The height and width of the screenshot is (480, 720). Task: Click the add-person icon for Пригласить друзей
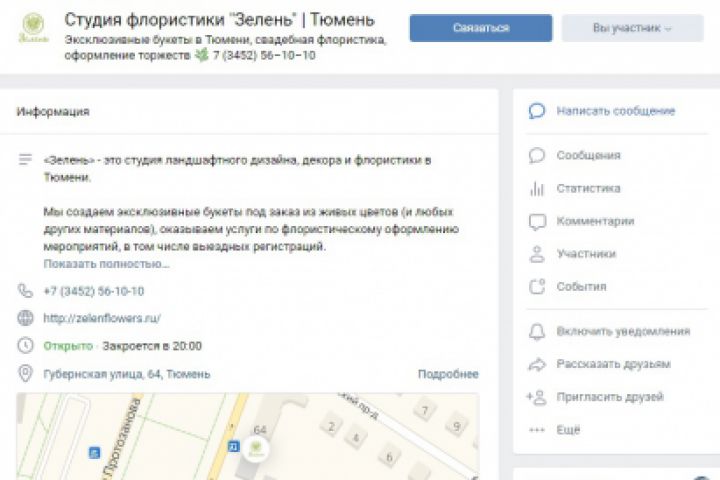point(536,397)
